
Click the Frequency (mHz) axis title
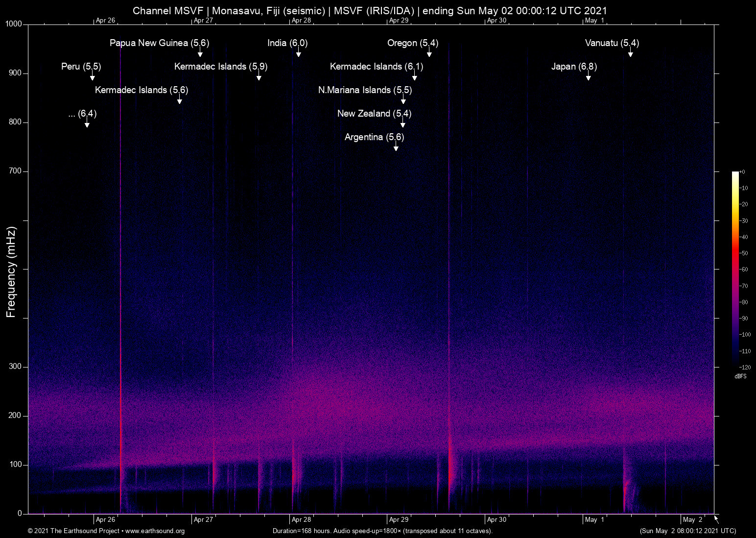(11, 272)
